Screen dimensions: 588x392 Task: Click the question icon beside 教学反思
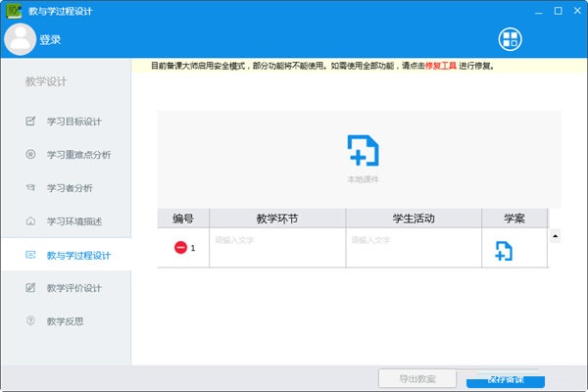(30, 320)
